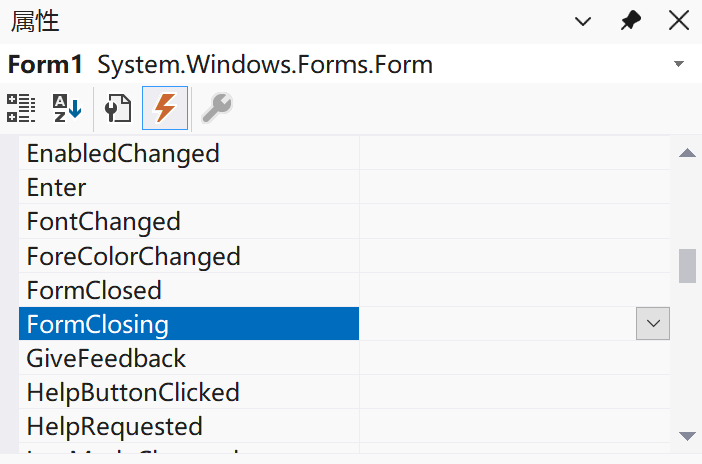Image resolution: width=702 pixels, height=464 pixels.
Task: Click the FontChanged event entry
Action: [x=103, y=221]
